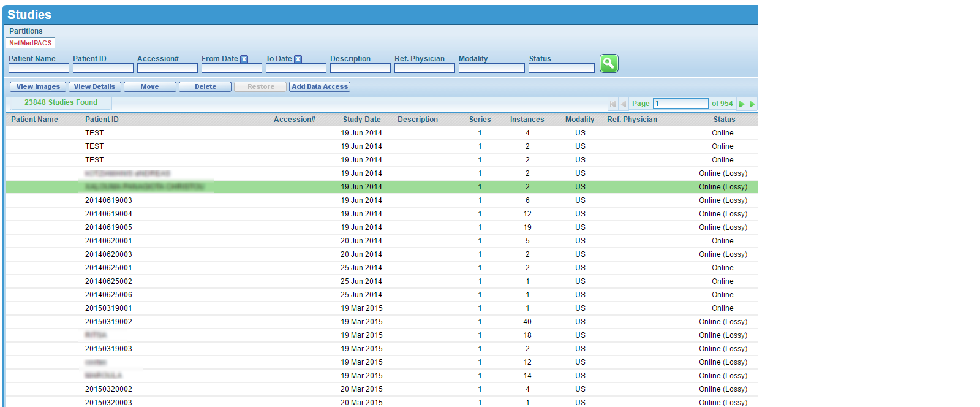Sort by Accession# column header
The width and height of the screenshot is (980, 407).
[x=295, y=120]
